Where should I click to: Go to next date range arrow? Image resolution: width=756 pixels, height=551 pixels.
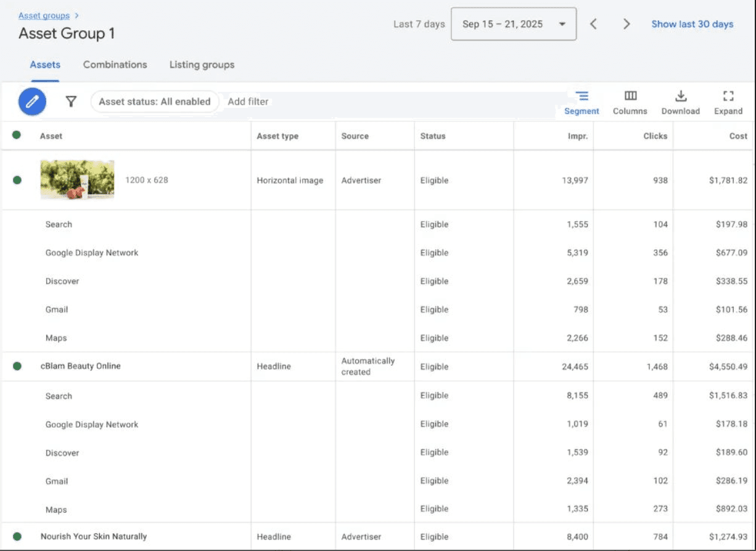click(627, 24)
